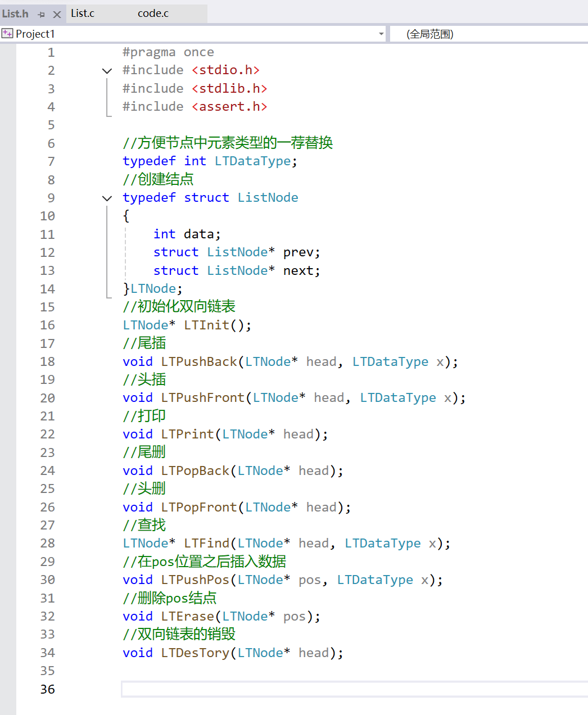The height and width of the screenshot is (715, 588).
Task: Click line number 7 in the gutter
Action: pyautogui.click(x=51, y=161)
